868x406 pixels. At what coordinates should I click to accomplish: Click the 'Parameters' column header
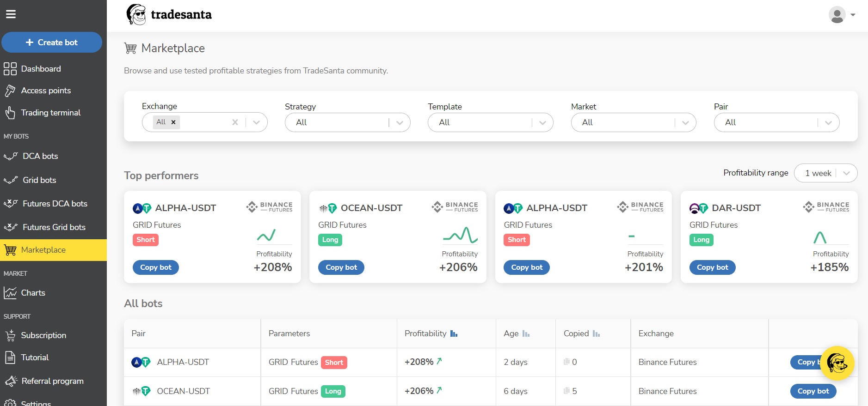tap(289, 333)
